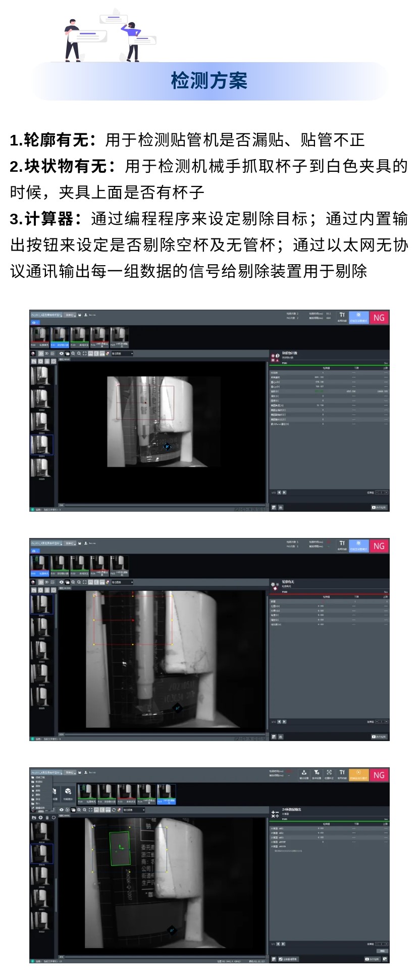Switch to 2D view in the top screenshot
Viewport: 420px width, 980px height.
click(x=41, y=354)
